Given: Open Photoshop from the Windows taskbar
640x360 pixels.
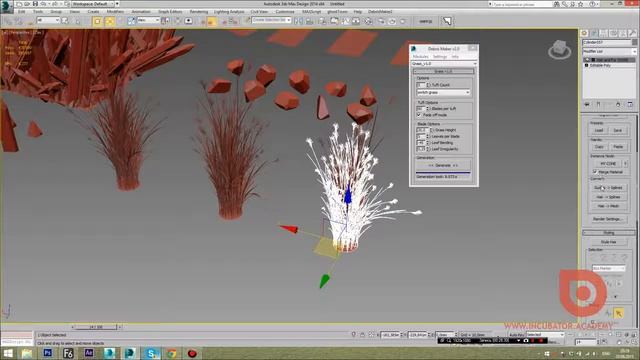Looking at the screenshot, I should click(x=47, y=353).
